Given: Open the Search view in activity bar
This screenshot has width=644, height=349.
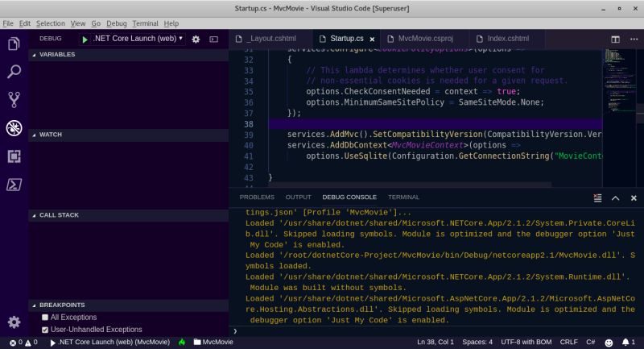Looking at the screenshot, I should [14, 72].
